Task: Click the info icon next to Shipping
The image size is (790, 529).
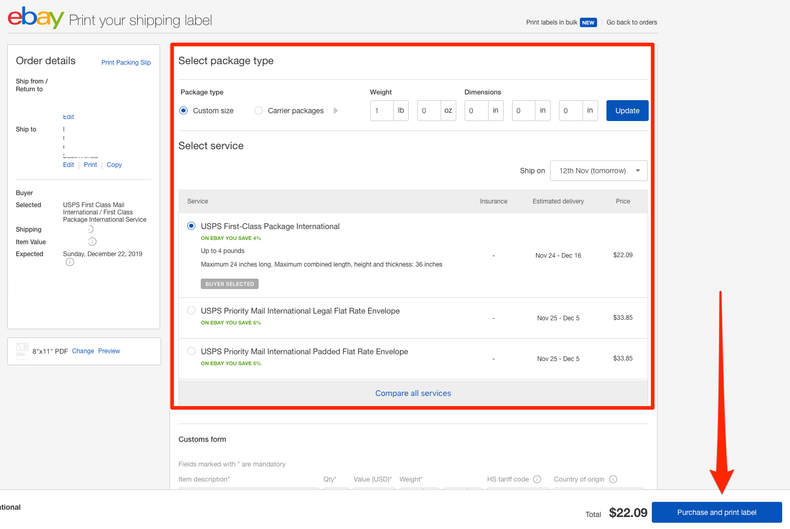Action: [92, 229]
